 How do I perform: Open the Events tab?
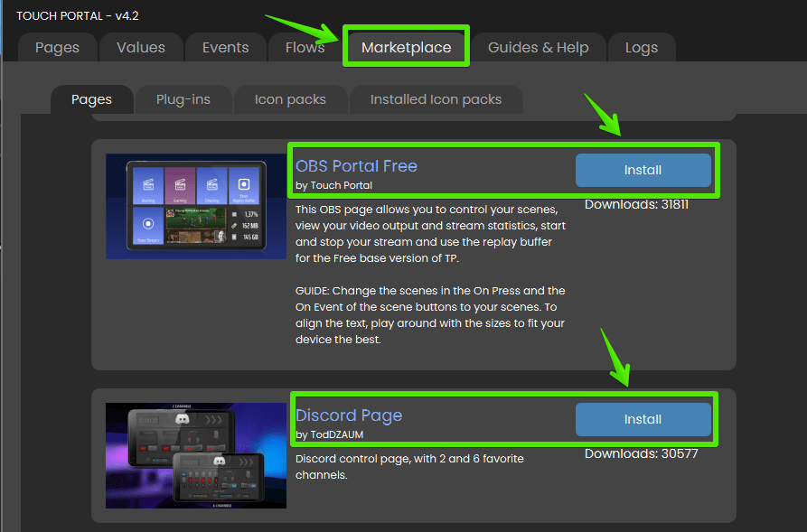point(225,47)
